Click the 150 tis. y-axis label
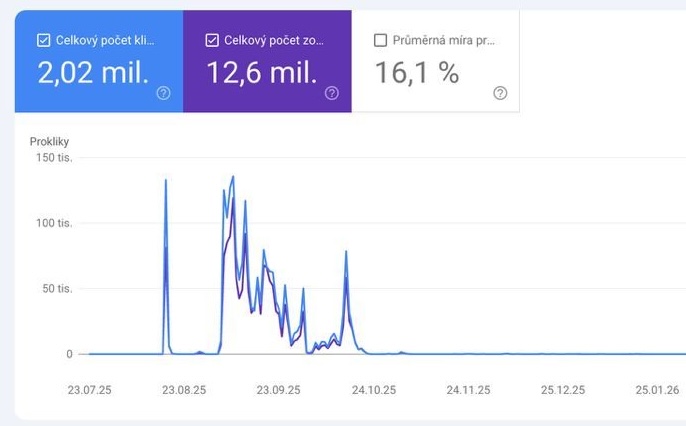 click(54, 157)
